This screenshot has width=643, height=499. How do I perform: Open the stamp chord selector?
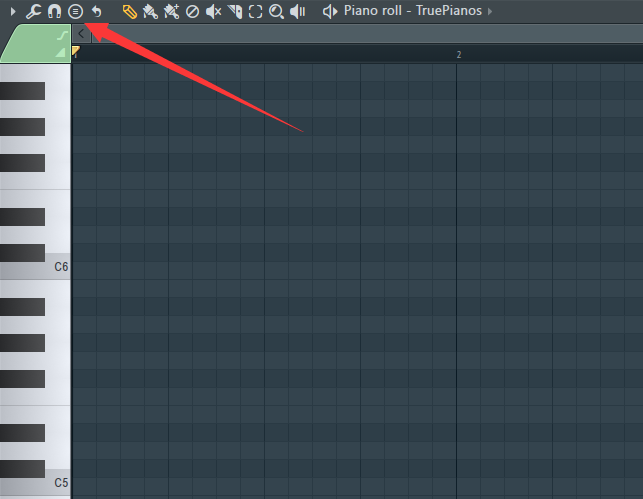[75, 11]
